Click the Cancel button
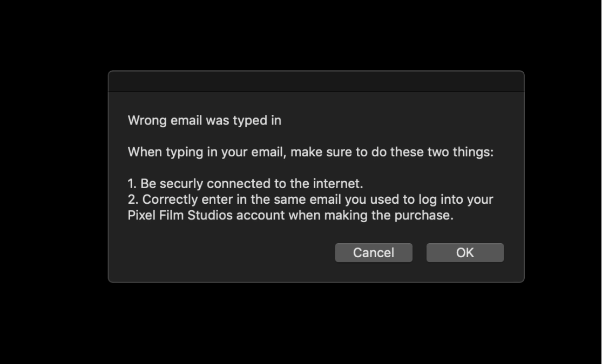This screenshot has width=602, height=364. pos(374,253)
